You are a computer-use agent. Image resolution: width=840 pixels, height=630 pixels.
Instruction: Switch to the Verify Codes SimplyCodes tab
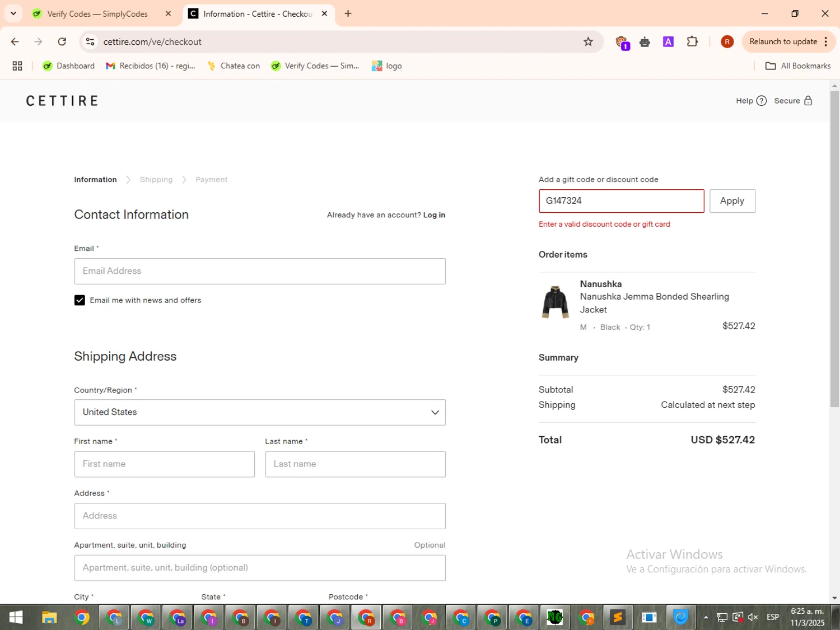point(97,14)
